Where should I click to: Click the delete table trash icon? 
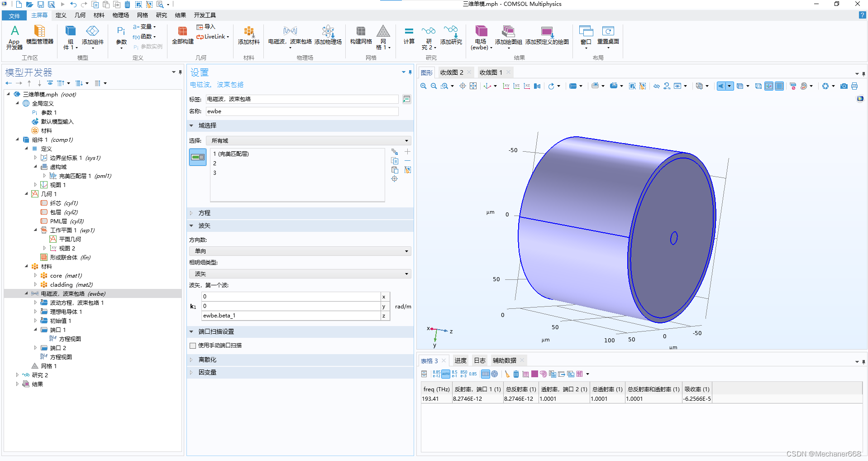click(516, 374)
